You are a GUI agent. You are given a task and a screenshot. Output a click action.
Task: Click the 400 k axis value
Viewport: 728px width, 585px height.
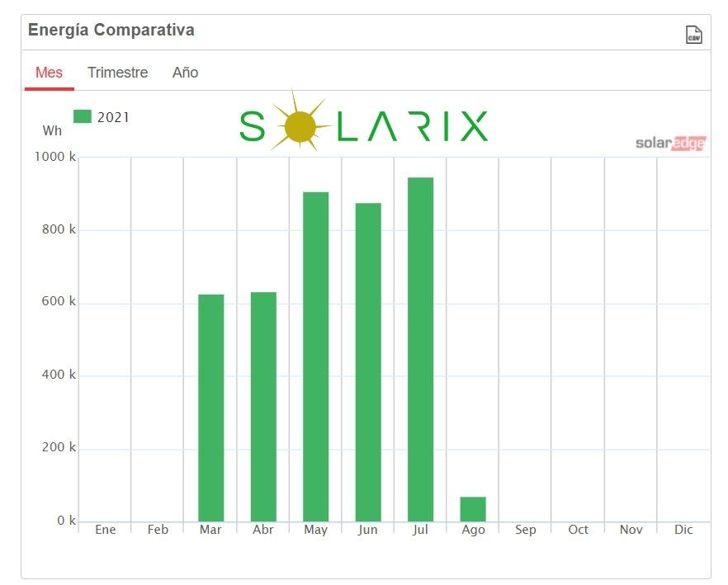[59, 375]
